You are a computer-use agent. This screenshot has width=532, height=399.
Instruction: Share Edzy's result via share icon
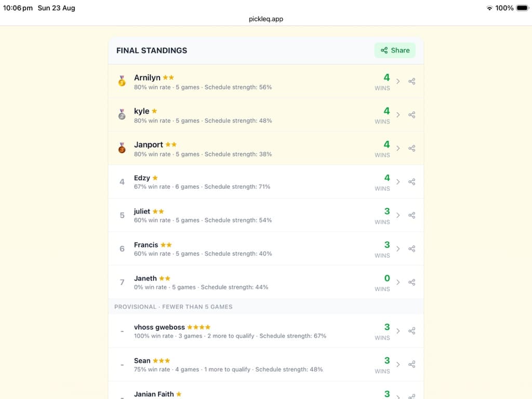pyautogui.click(x=411, y=182)
